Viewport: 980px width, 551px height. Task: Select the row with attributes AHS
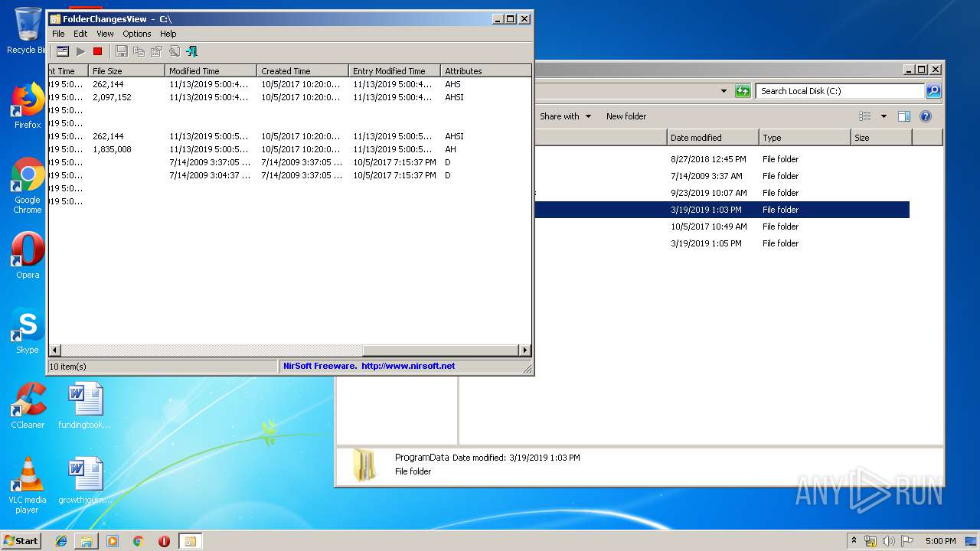tap(289, 84)
